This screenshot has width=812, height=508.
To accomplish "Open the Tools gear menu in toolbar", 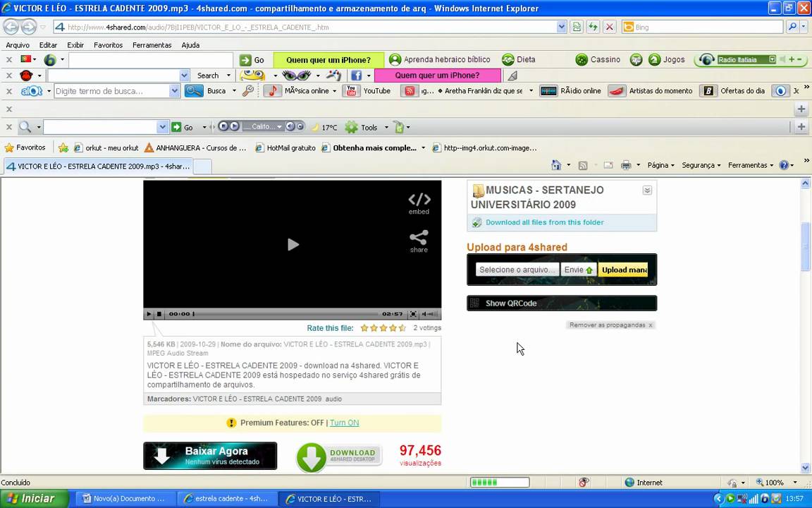I will click(x=367, y=127).
